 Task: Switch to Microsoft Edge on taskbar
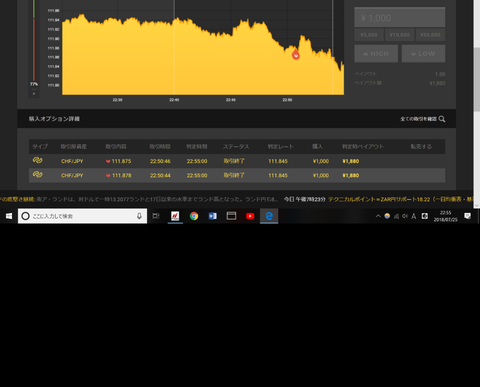tap(269, 216)
